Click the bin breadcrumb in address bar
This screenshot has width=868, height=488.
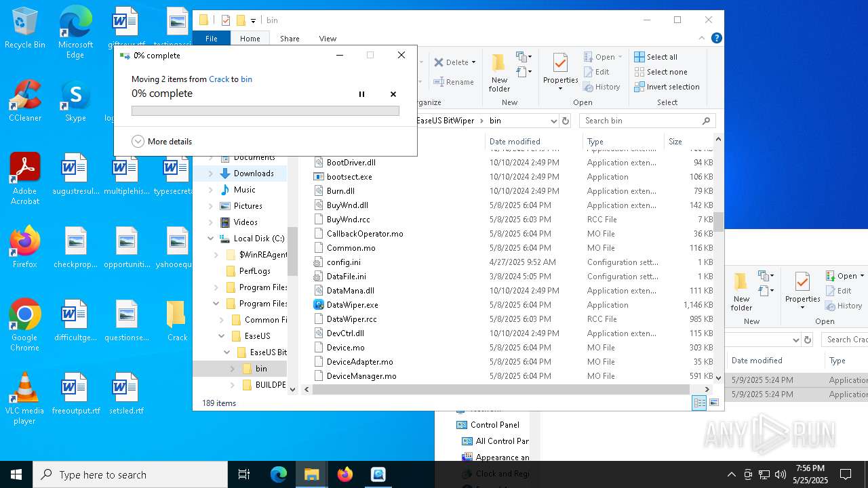495,121
